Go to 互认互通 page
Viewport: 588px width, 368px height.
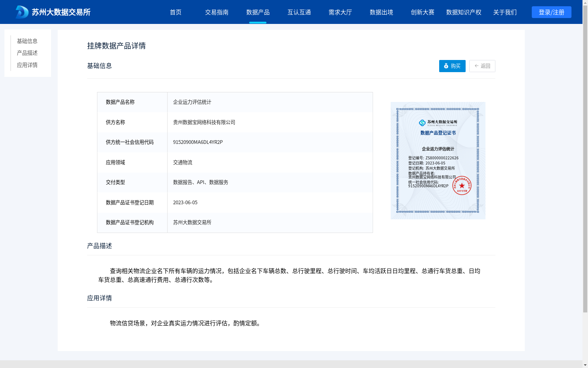pos(299,12)
